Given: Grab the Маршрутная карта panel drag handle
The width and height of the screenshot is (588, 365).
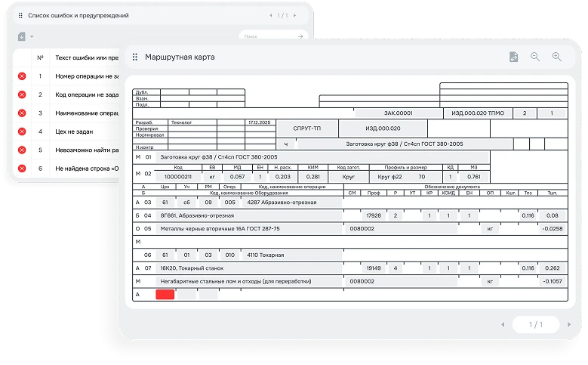Looking at the screenshot, I should click(135, 57).
